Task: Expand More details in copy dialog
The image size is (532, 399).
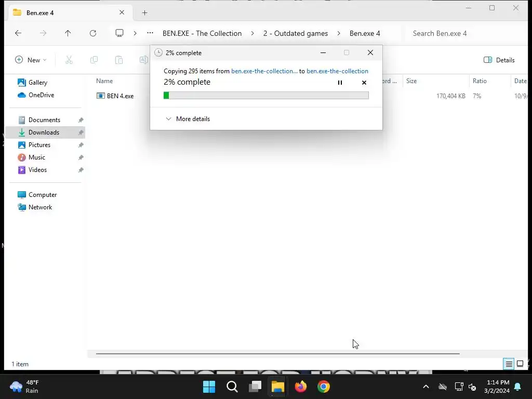Action: (188, 119)
